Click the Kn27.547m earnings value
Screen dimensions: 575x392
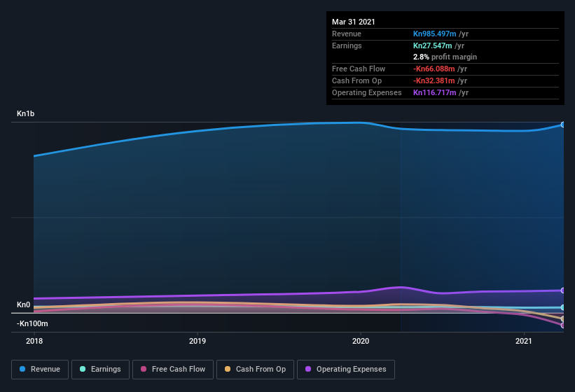[432, 45]
